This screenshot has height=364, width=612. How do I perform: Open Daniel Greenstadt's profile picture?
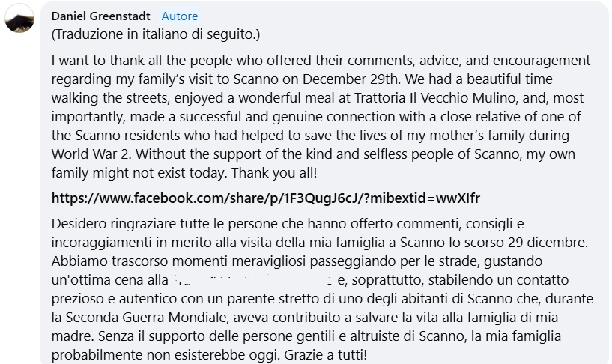point(19,21)
